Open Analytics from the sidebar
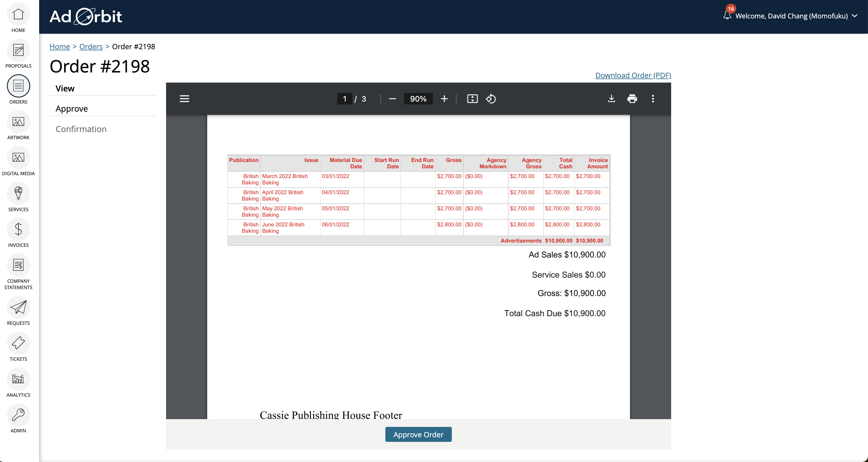 point(18,380)
